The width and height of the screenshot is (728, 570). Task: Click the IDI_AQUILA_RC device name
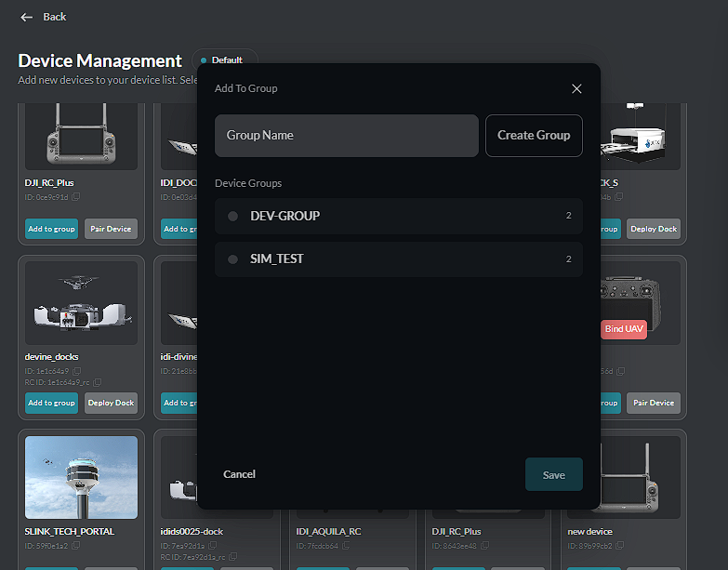point(329,532)
